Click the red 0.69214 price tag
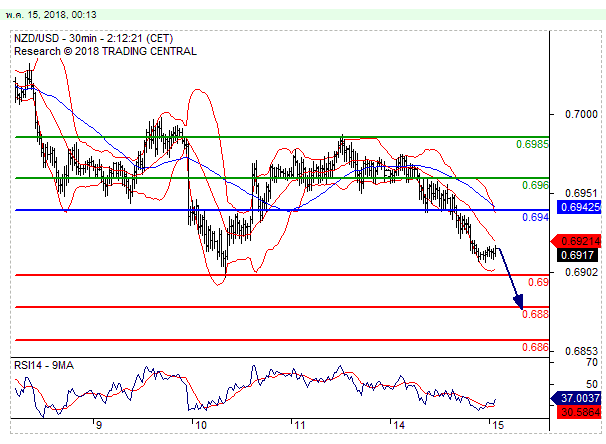The height and width of the screenshot is (444, 606). tap(576, 241)
